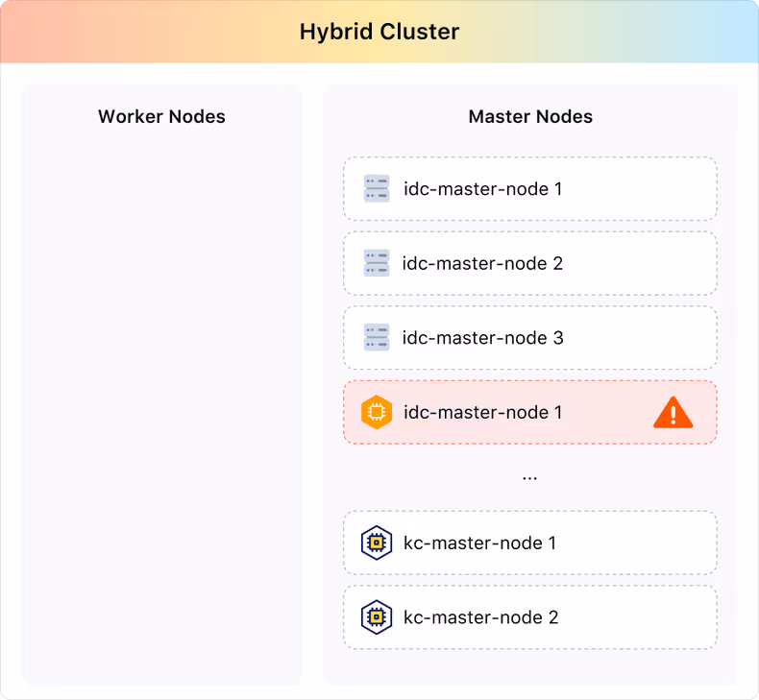The height and width of the screenshot is (700, 759).
Task: Select the red highlighted idc-master-node 1 label
Action: [483, 412]
